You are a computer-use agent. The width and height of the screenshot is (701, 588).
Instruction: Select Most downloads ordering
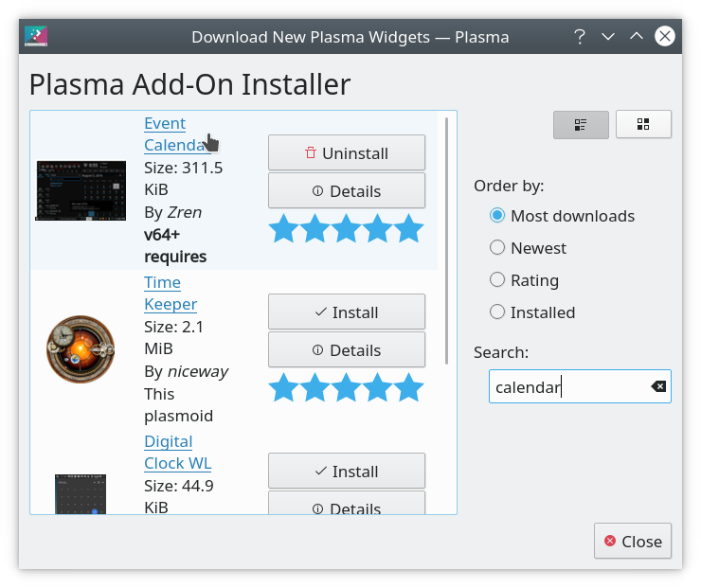(x=497, y=216)
